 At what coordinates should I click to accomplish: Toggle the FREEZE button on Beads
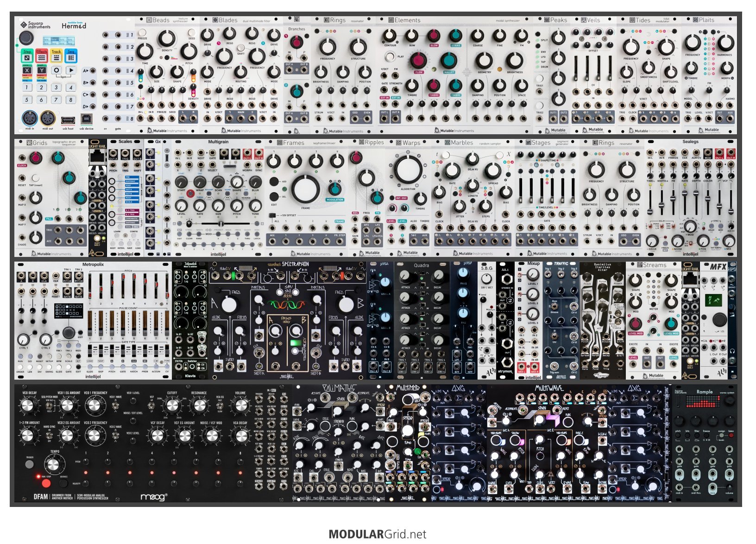[143, 33]
